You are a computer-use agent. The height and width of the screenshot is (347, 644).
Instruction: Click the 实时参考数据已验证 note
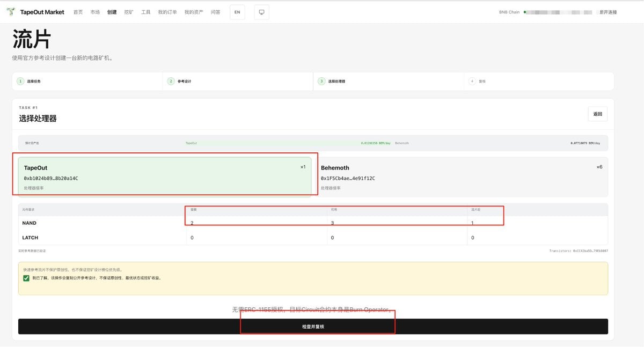[32, 251]
